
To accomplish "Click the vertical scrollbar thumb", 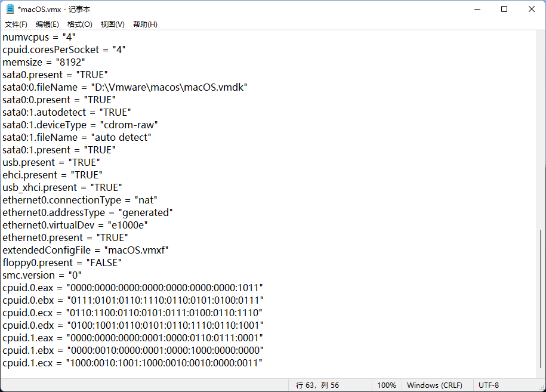I will [541, 298].
